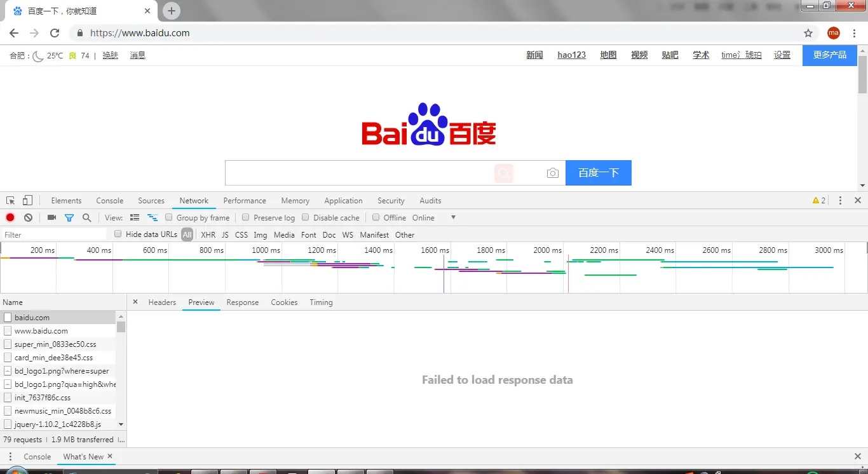Click Baidu image search camera icon
This screenshot has height=474, width=868.
553,173
